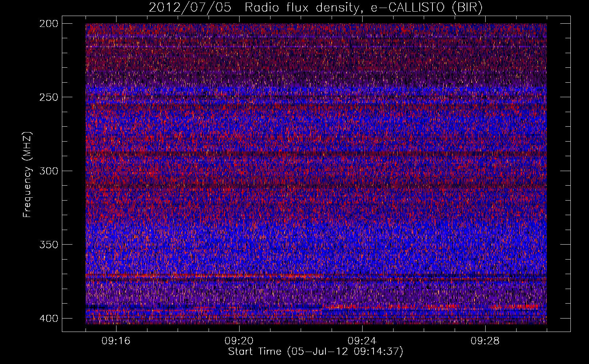The image size is (589, 364).
Task: Click the 300 frequency tick label
Action: 48,171
